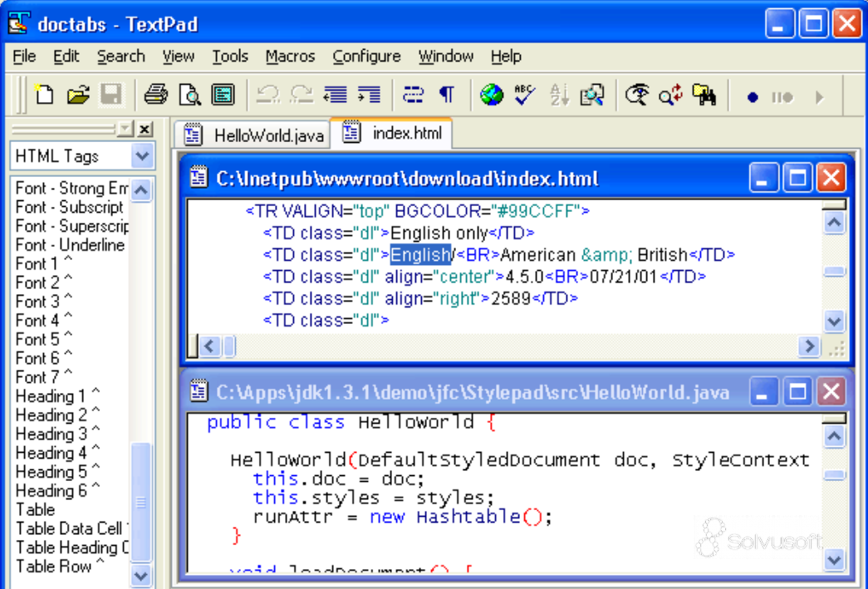The width and height of the screenshot is (868, 589).
Task: Open Replace from the toolbar icon
Action: (x=670, y=96)
